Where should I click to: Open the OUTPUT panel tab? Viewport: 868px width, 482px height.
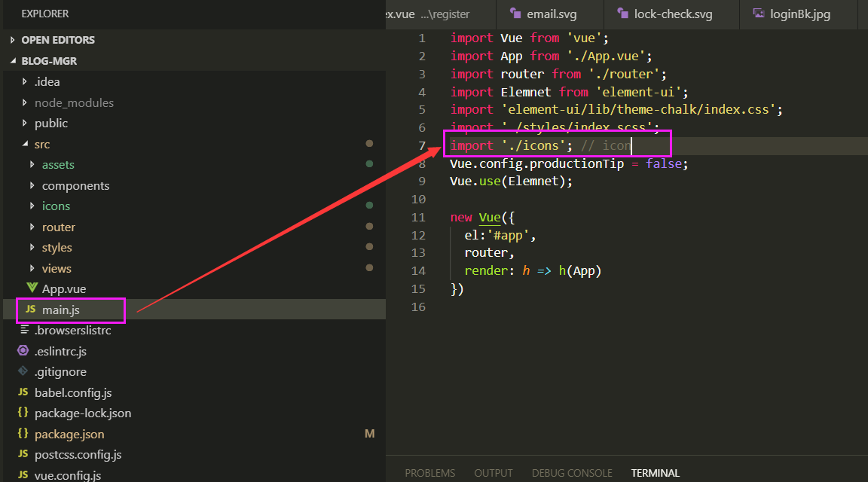point(494,473)
